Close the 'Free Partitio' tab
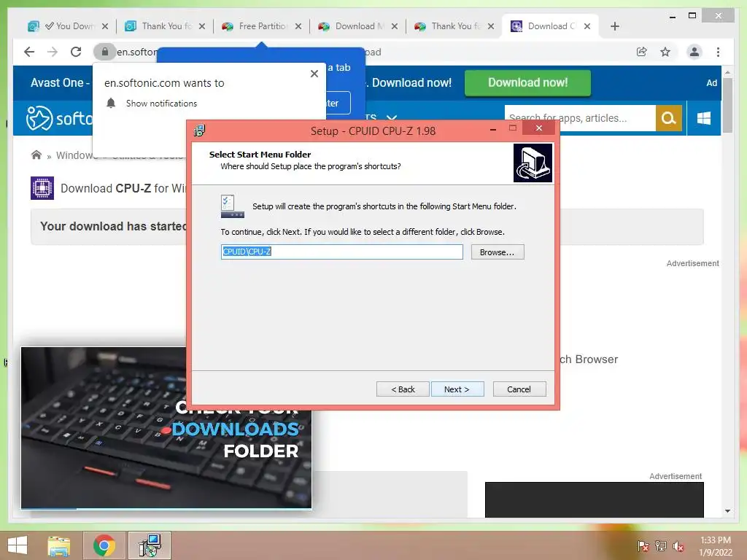Viewport: 747px width, 560px height. (x=298, y=26)
